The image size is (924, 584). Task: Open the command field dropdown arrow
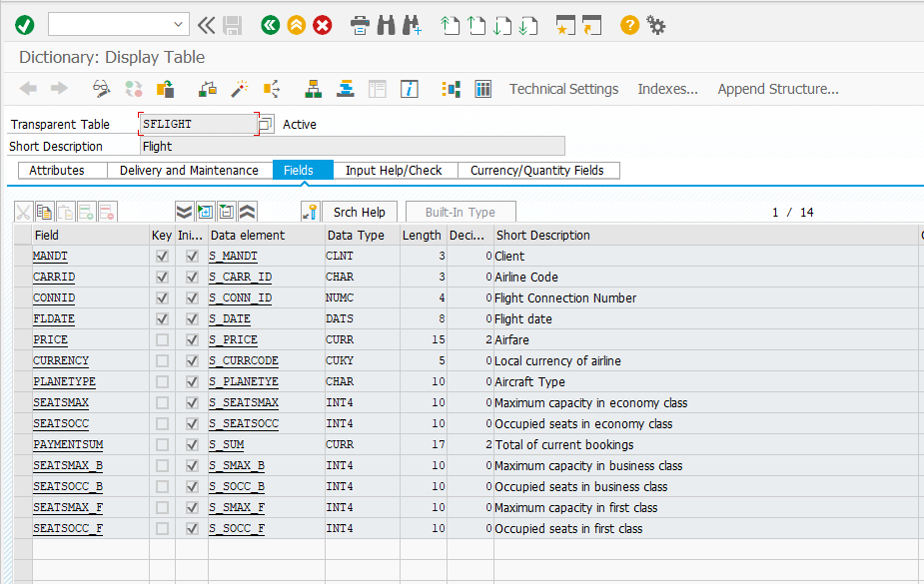(179, 25)
